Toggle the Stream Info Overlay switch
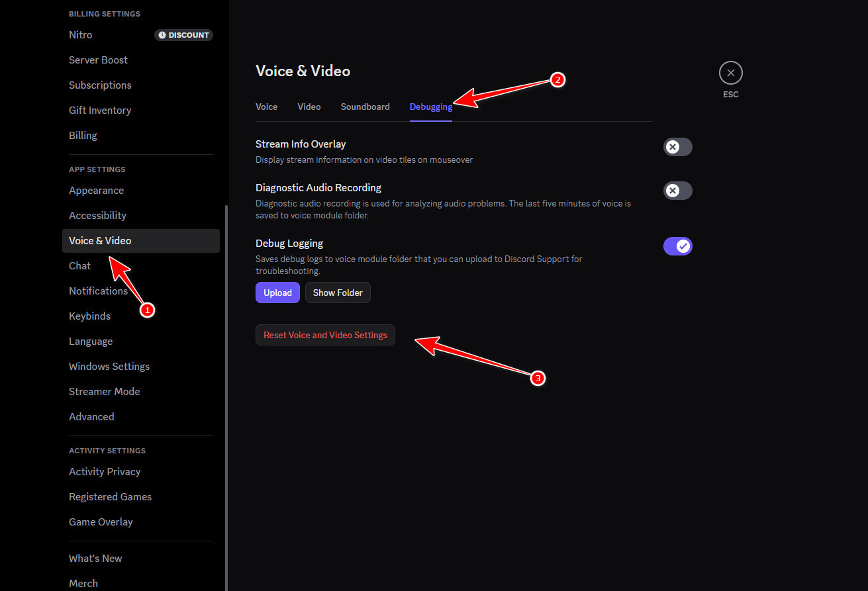The height and width of the screenshot is (591, 868). (677, 147)
